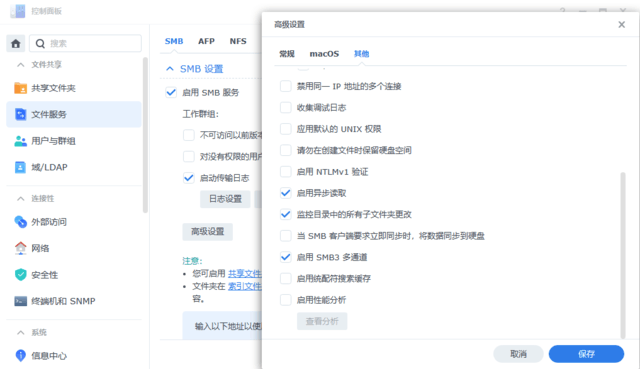Toggle 不可访问以前版本 checkbox
The width and height of the screenshot is (640, 369).
[189, 135]
